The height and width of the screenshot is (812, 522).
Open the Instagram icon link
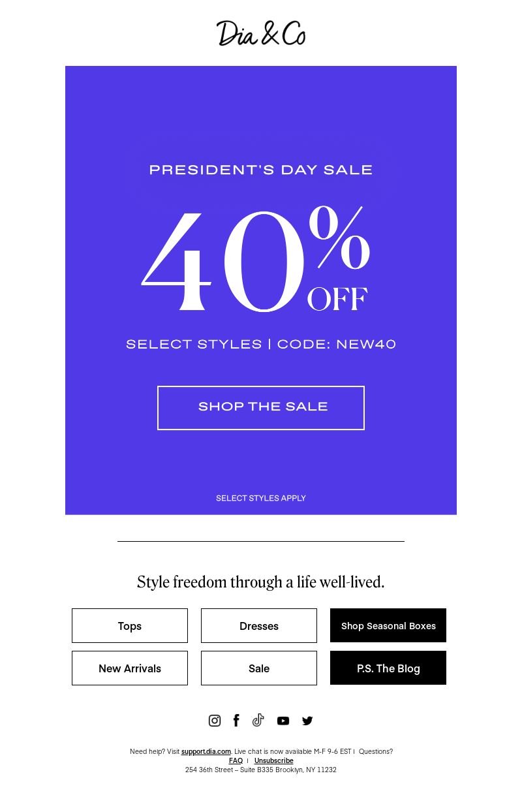click(215, 721)
